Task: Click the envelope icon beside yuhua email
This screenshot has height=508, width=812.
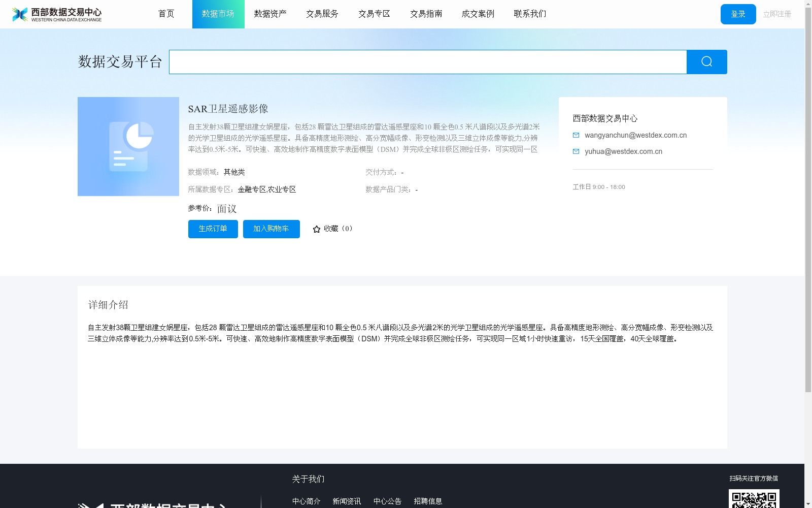Action: click(576, 151)
